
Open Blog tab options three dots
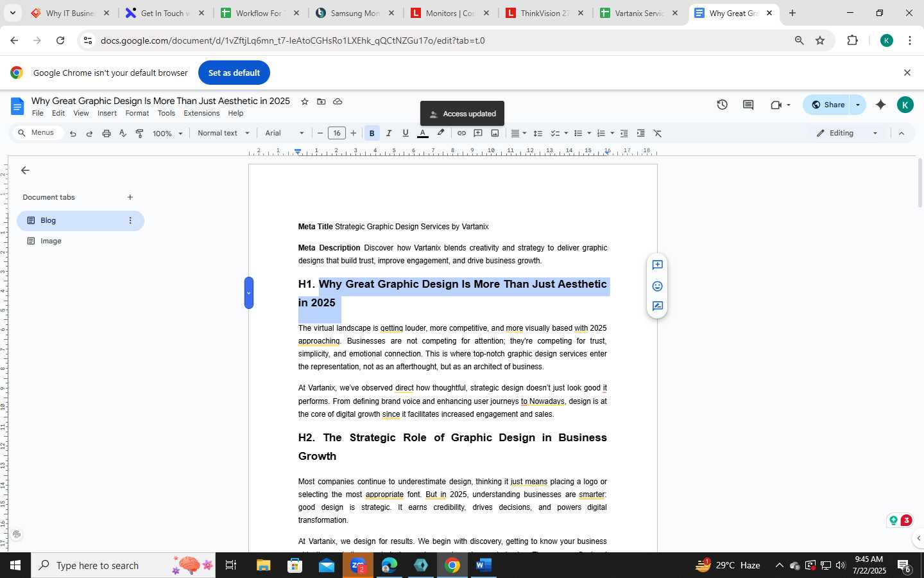(130, 220)
